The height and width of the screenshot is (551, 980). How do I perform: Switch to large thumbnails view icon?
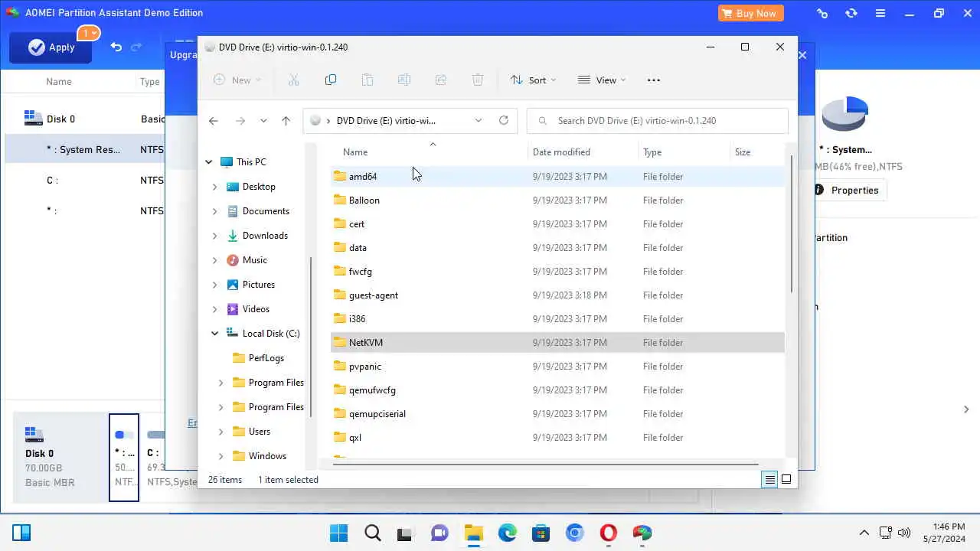click(786, 480)
